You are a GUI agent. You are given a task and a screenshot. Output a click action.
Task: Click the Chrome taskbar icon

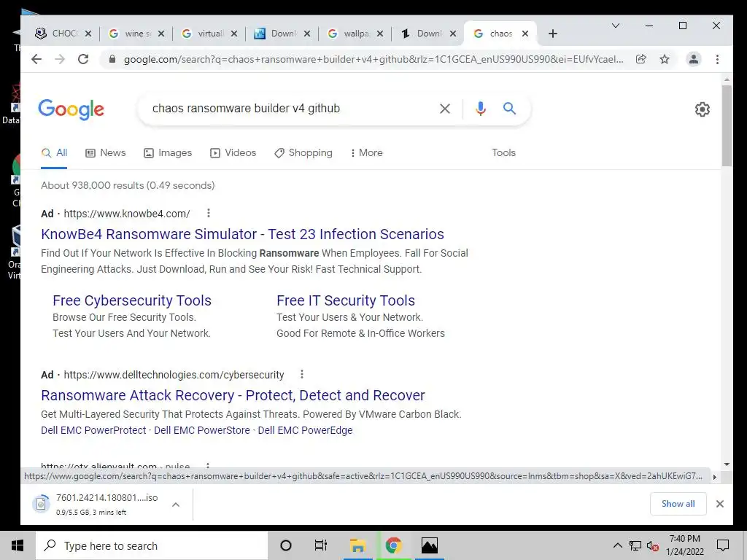pos(393,545)
